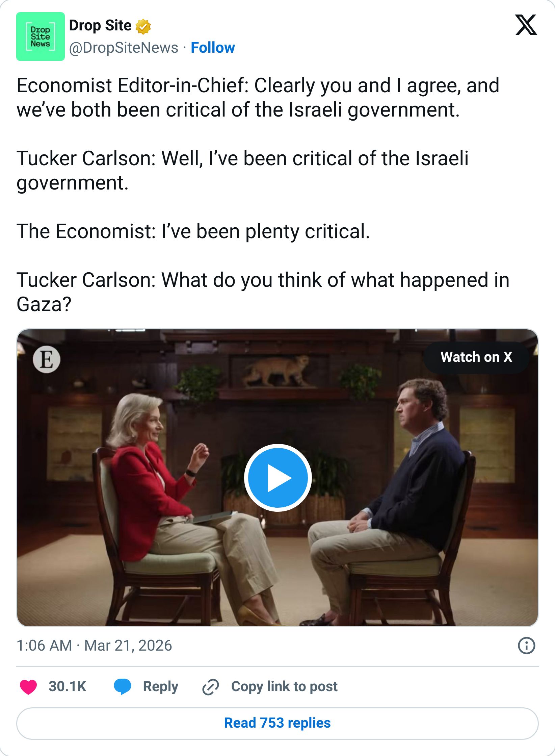Click the Follow link for Drop Site
This screenshot has width=555, height=756.
point(212,48)
